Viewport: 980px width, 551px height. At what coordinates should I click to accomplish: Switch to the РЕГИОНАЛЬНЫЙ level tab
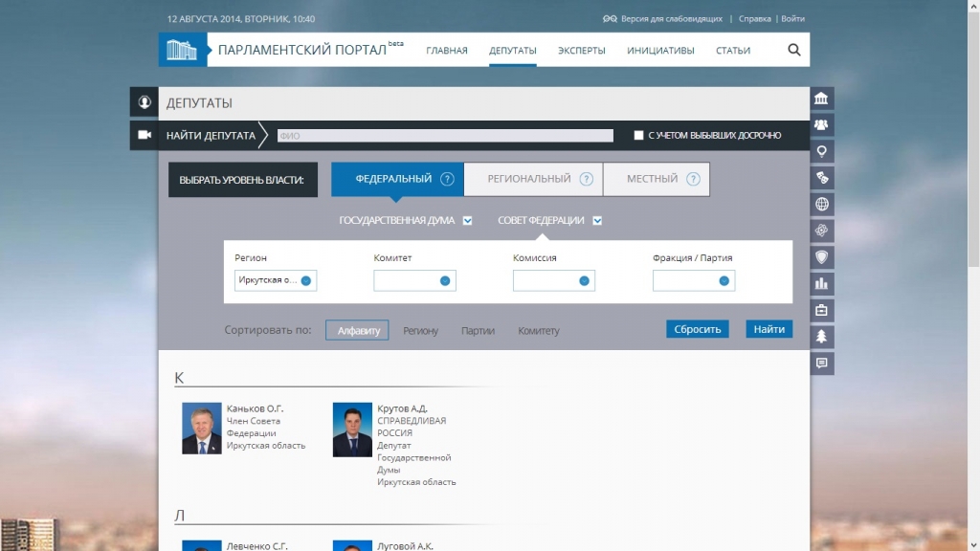(534, 179)
